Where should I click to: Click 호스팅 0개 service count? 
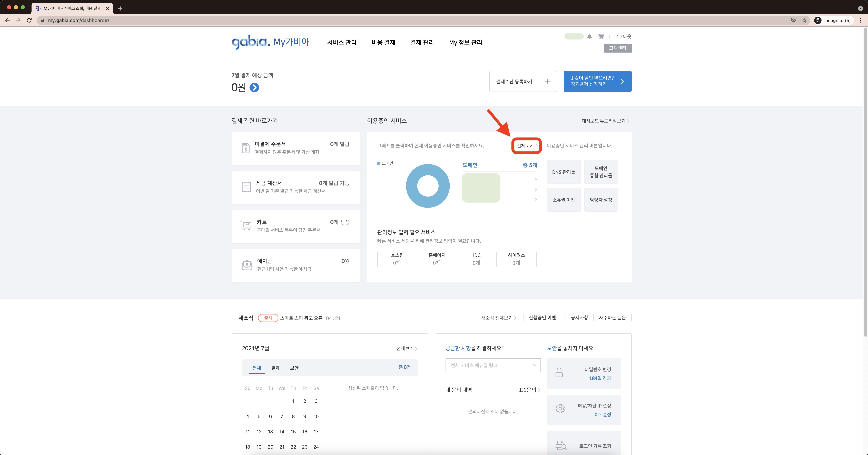397,259
